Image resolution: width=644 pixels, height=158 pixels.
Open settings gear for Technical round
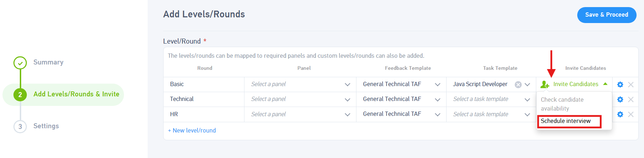pos(620,100)
